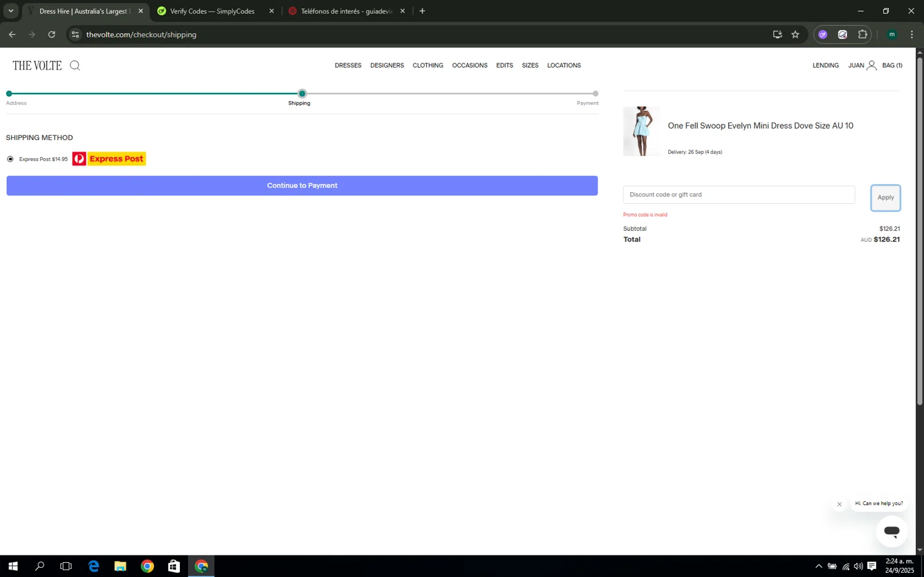Click THE VOLTE logo
924x577 pixels.
[37, 65]
